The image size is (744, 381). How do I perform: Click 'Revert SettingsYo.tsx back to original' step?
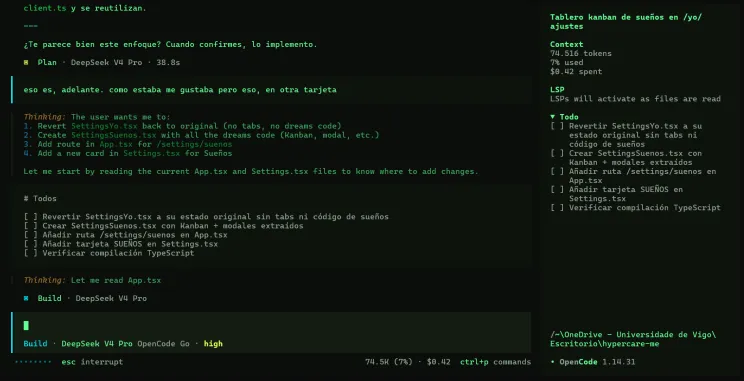182,126
